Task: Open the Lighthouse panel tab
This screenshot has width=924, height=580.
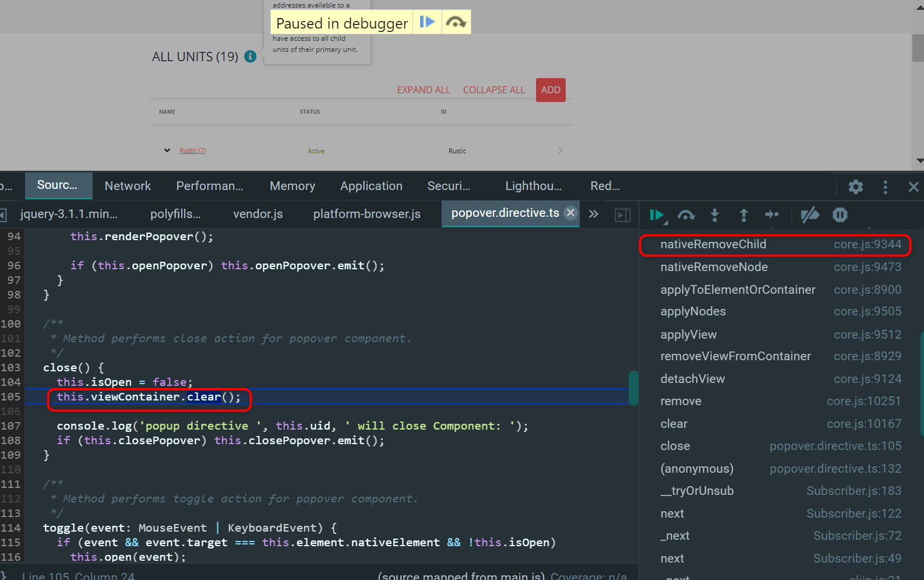Action: click(533, 185)
